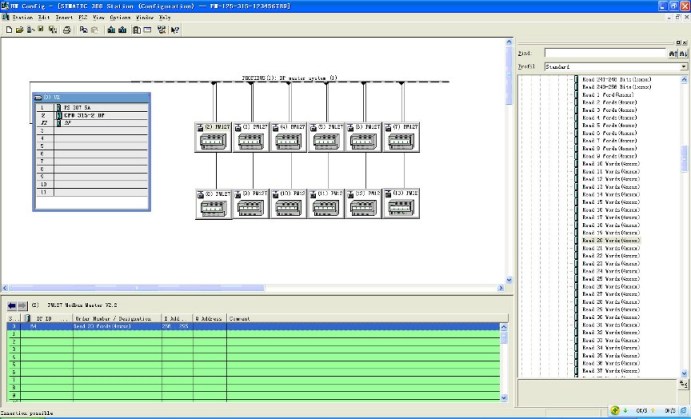The width and height of the screenshot is (691, 419).
Task: Click the Comment column header
Action: click(x=240, y=318)
